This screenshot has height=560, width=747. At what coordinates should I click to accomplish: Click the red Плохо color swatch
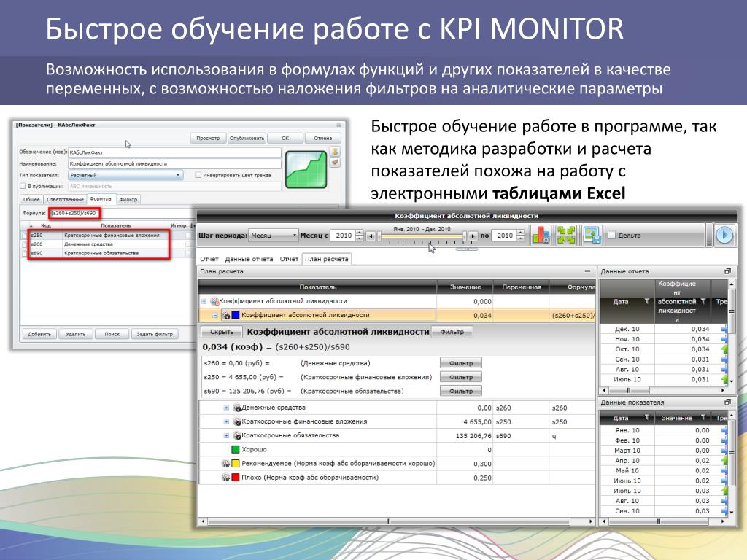(x=236, y=477)
